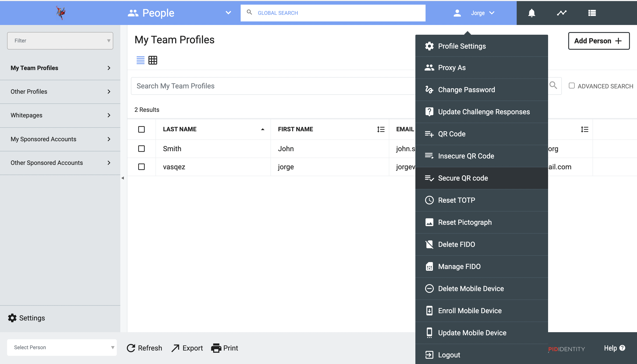The height and width of the screenshot is (364, 637).
Task: Click the Add Person button
Action: tap(599, 41)
